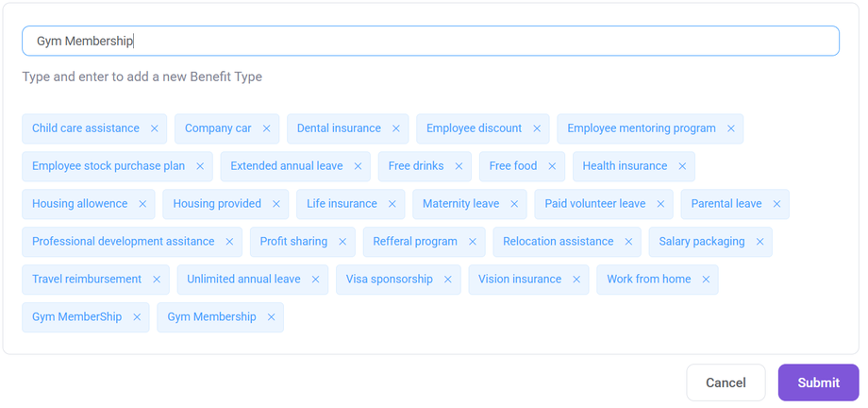
Task: Delete the Maternity leave tag
Action: pos(514,204)
